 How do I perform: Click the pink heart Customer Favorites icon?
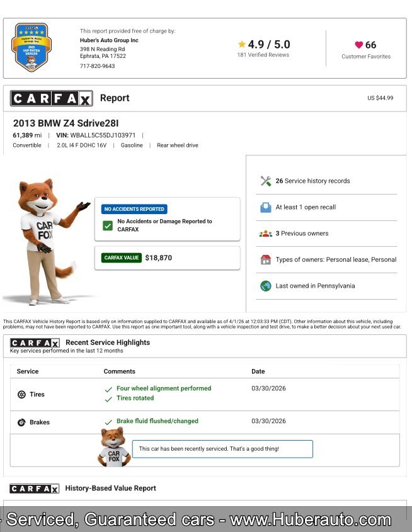(x=358, y=45)
